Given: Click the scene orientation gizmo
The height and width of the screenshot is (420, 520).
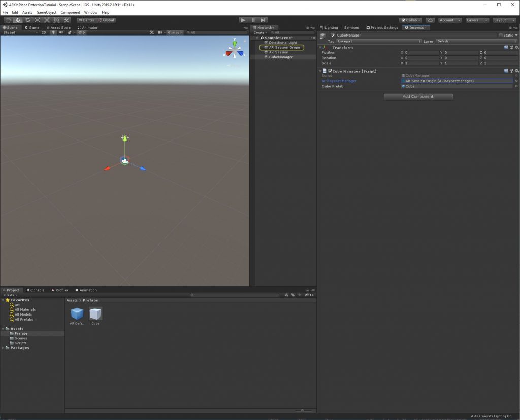Looking at the screenshot, I should [235, 49].
